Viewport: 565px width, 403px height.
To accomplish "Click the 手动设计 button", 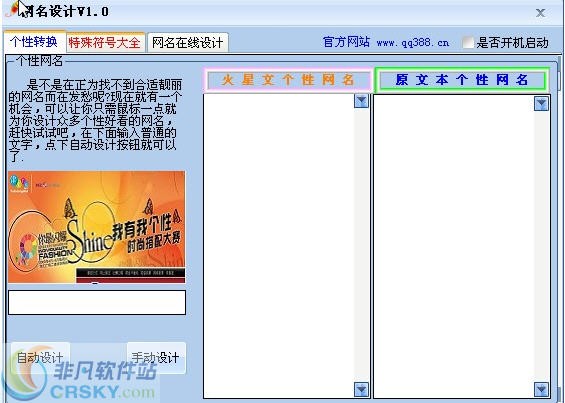I will point(156,358).
